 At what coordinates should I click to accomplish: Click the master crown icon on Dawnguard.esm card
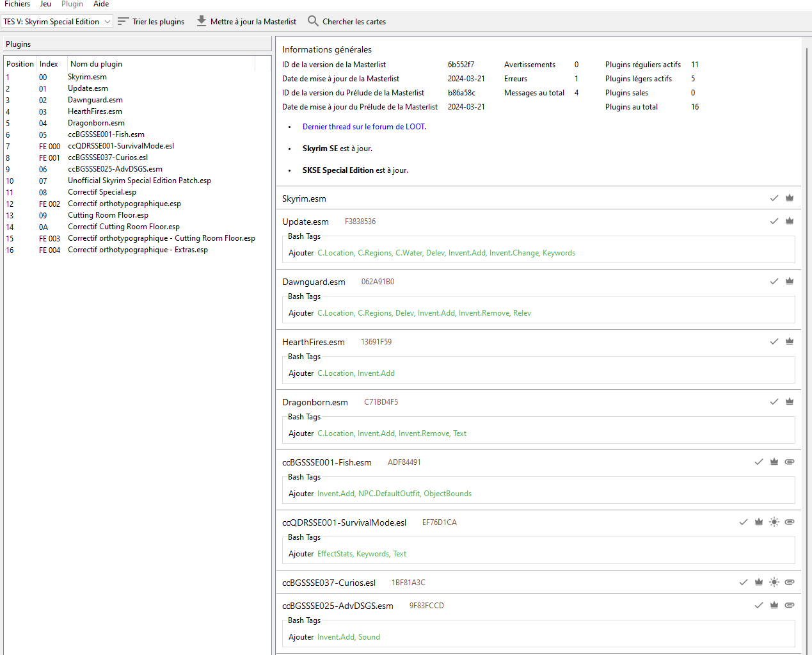pyautogui.click(x=790, y=281)
